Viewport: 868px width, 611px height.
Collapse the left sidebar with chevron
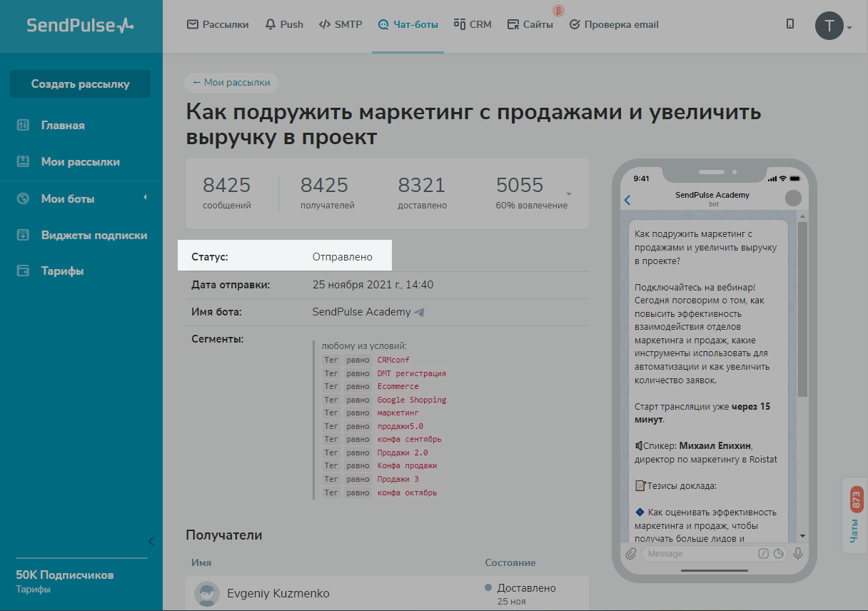(151, 540)
